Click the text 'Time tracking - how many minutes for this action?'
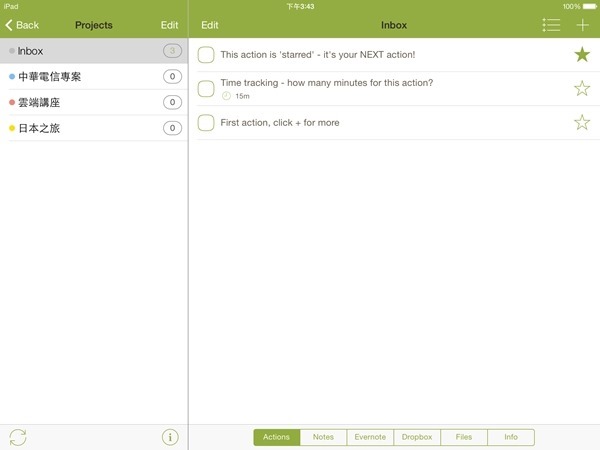600x450 pixels. (x=327, y=83)
